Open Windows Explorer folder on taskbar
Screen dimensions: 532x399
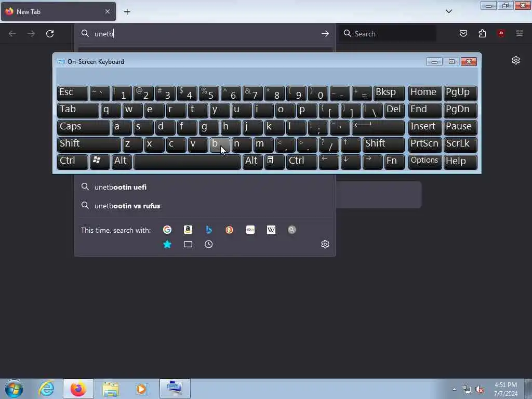tap(111, 389)
